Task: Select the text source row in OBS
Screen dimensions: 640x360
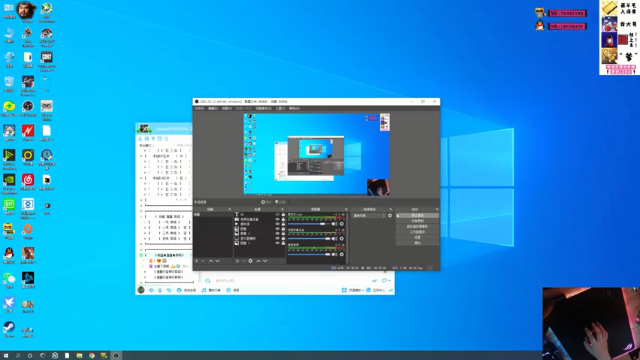Action: pyautogui.click(x=259, y=214)
